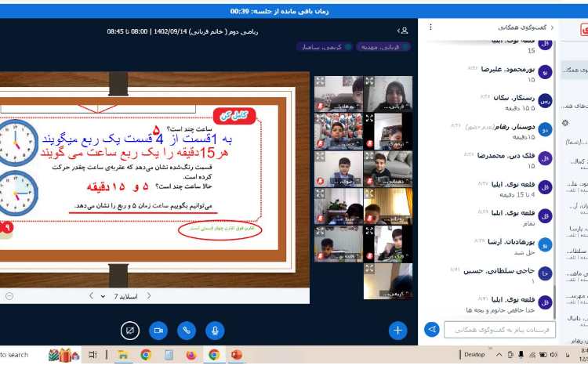Open Firefox from the taskbar

[191, 355]
